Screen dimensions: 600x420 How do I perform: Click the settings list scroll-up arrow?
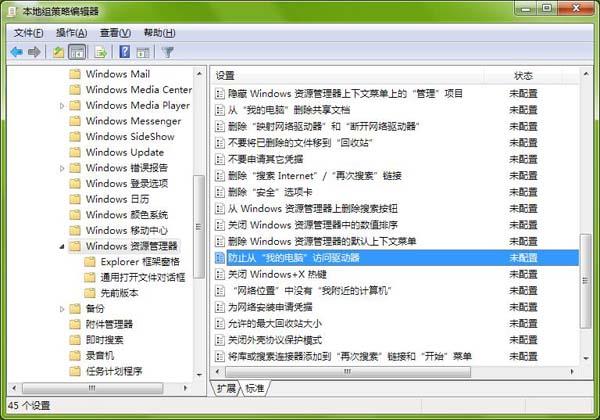[x=586, y=74]
